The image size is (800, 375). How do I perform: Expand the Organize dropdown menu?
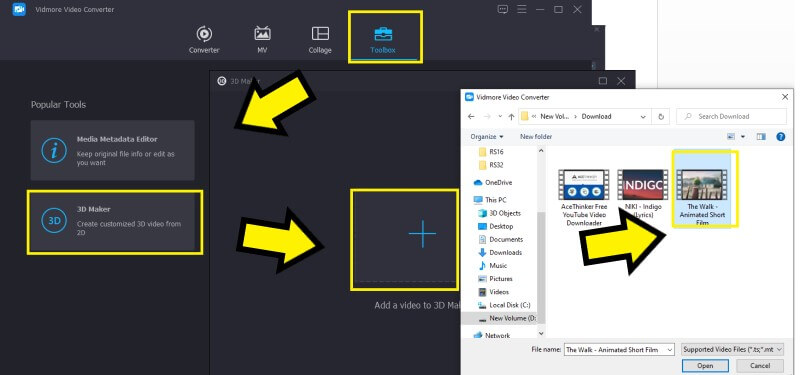[x=487, y=137]
